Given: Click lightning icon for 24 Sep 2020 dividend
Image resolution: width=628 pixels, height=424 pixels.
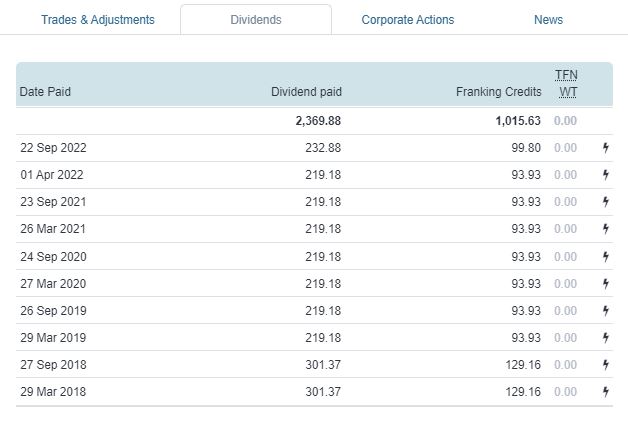Looking at the screenshot, I should click(x=606, y=256).
